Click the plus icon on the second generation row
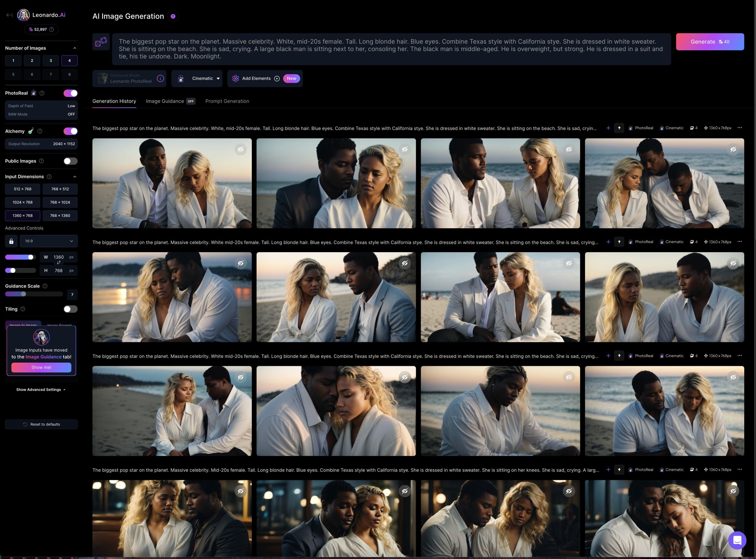 (608, 242)
